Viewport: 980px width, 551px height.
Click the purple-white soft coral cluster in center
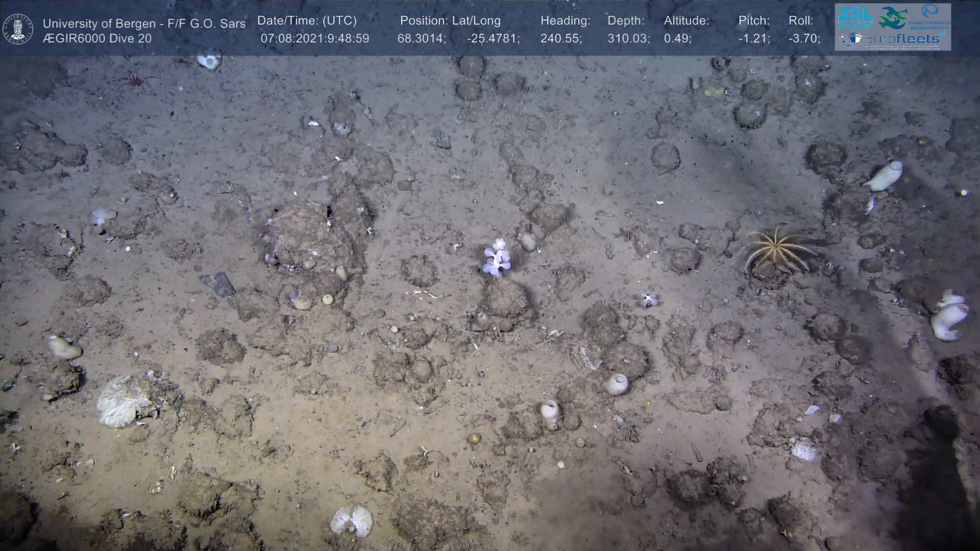(497, 258)
